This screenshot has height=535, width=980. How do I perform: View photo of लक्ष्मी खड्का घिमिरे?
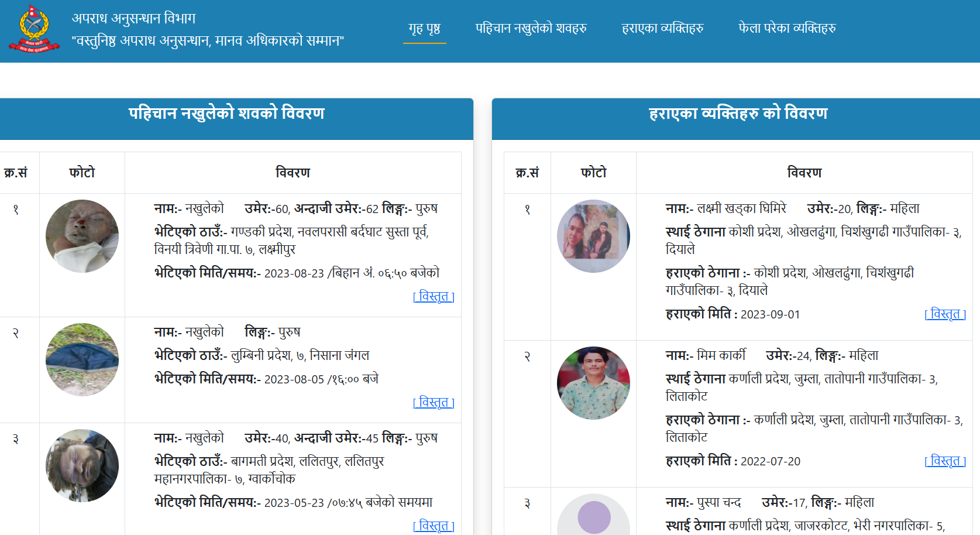[593, 236]
